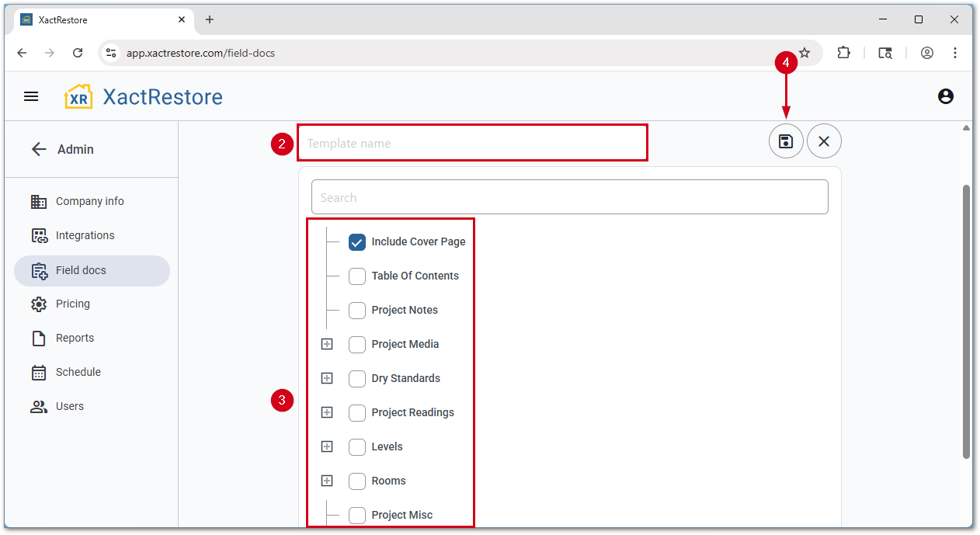
Task: Expand the Rooms tree node
Action: pos(327,481)
